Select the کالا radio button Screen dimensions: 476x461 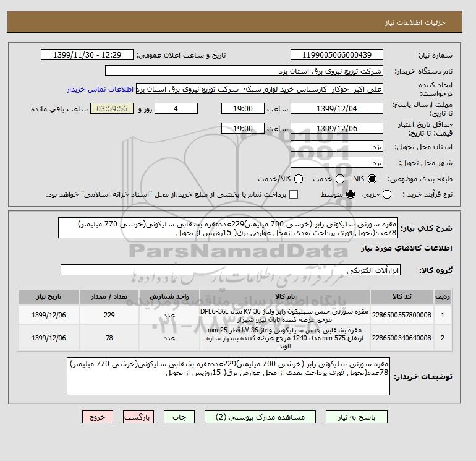click(372, 179)
